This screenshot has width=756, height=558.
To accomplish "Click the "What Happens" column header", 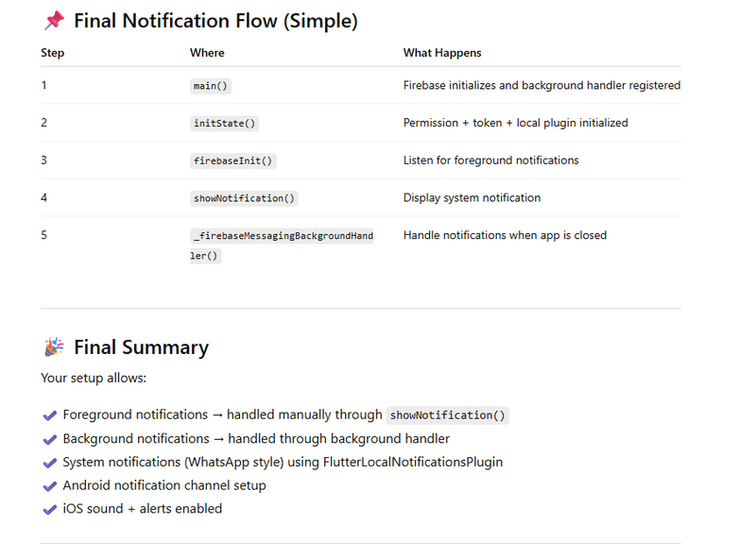I will [442, 53].
